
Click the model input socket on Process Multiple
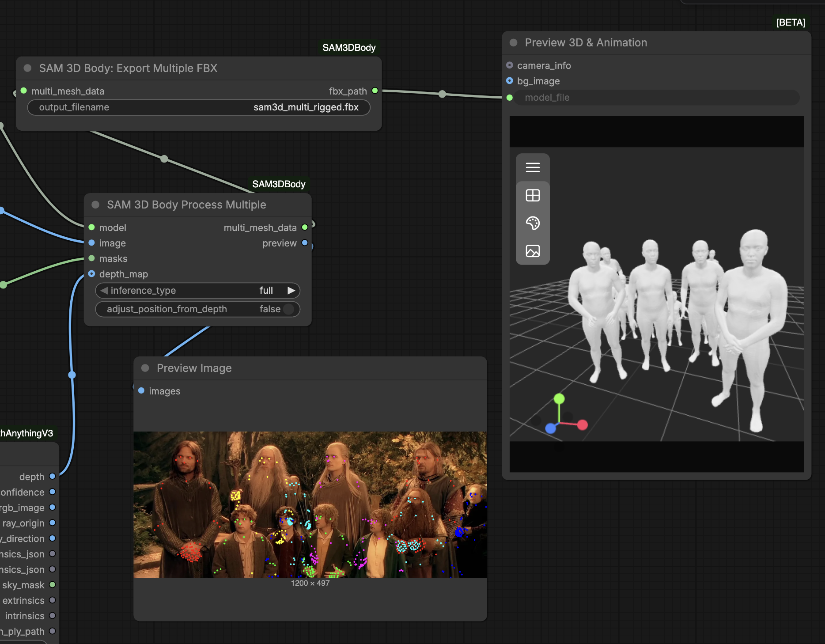tap(91, 227)
